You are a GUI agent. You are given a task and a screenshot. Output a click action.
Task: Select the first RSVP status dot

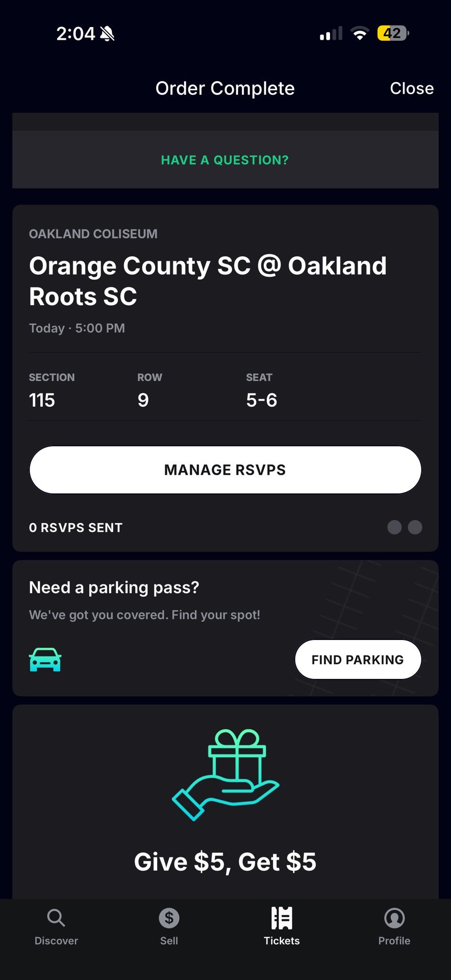tap(394, 527)
